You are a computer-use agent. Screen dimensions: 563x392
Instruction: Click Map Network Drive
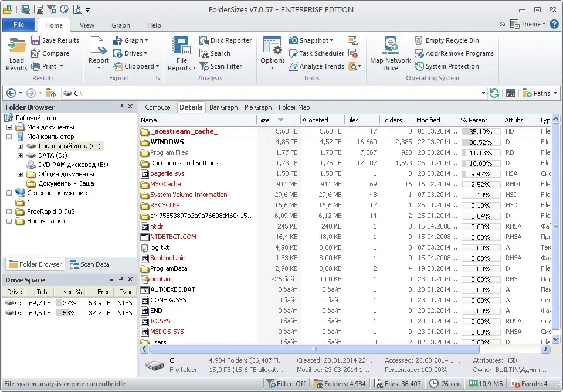click(x=391, y=54)
